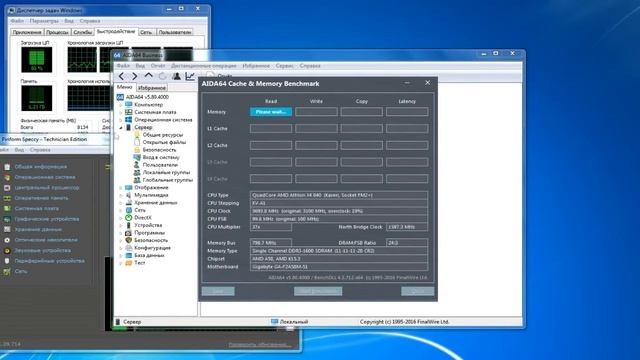
Task: Collapse the Сервер tree node
Action: pos(121,127)
